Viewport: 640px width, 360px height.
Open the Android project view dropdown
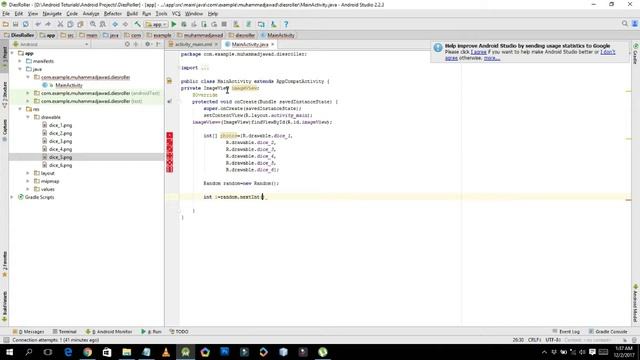point(51,44)
